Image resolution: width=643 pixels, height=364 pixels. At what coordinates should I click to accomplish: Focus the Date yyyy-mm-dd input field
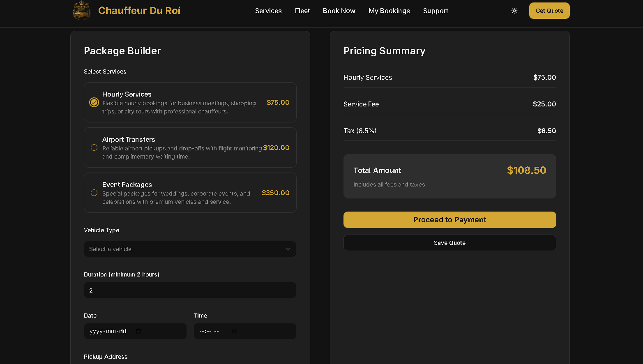click(x=109, y=331)
